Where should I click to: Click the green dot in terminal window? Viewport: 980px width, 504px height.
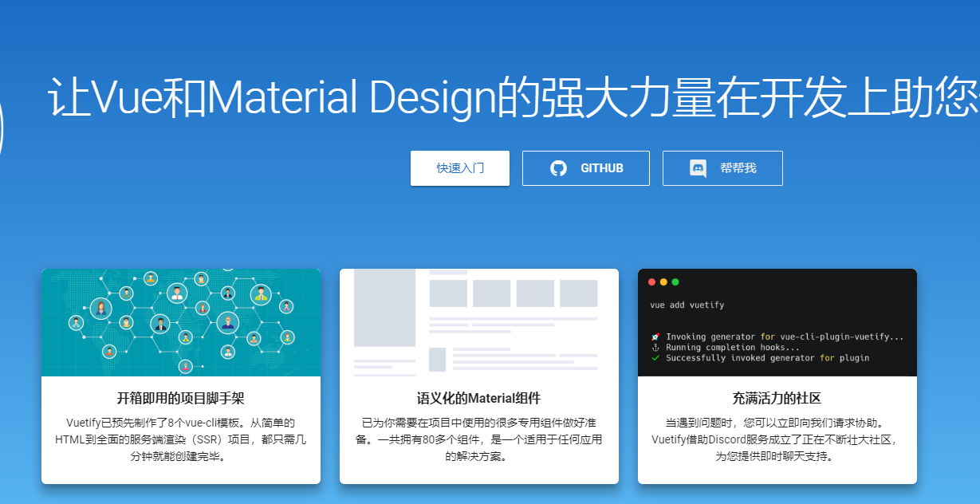tap(675, 282)
